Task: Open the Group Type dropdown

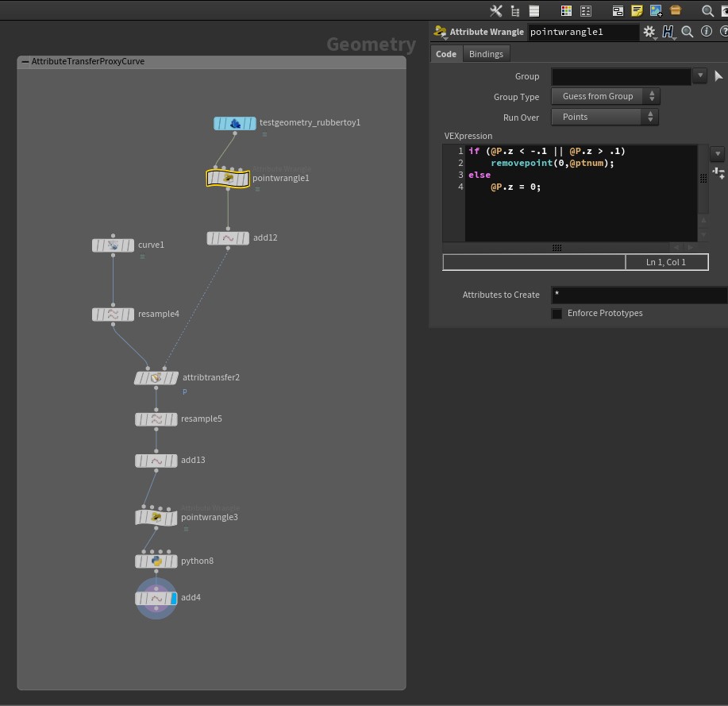Action: tap(606, 97)
